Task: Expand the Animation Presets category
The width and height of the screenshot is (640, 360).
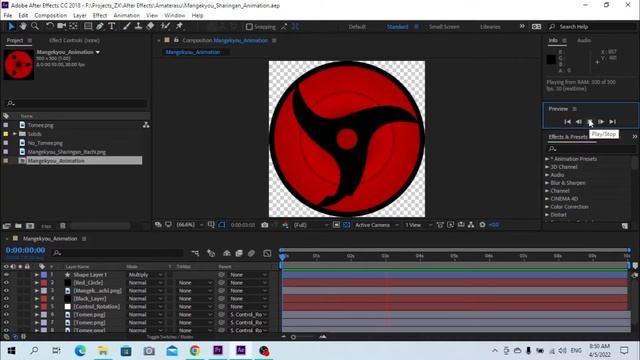Action: pyautogui.click(x=547, y=159)
